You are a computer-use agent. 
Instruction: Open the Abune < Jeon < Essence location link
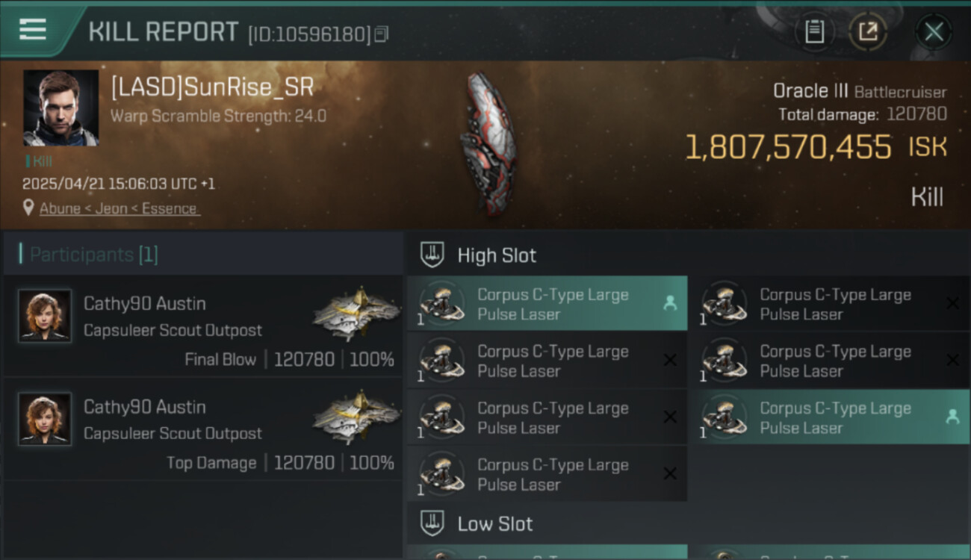tap(119, 208)
